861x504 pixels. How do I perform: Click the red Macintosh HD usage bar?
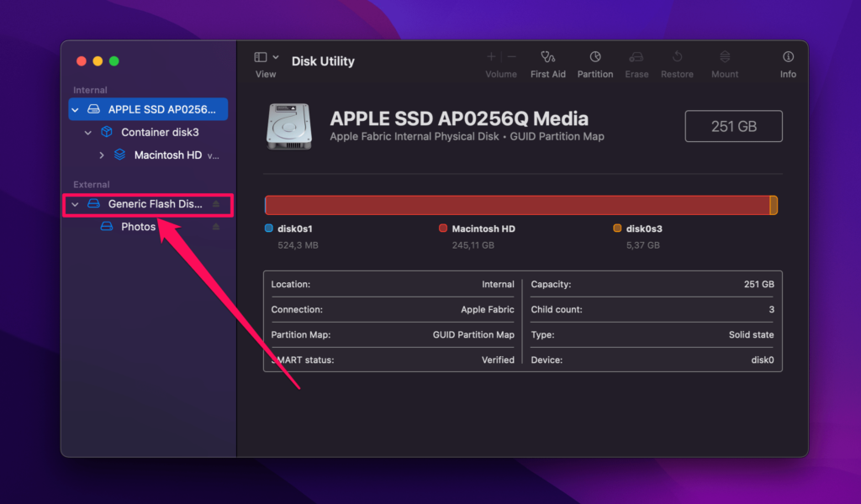[517, 205]
